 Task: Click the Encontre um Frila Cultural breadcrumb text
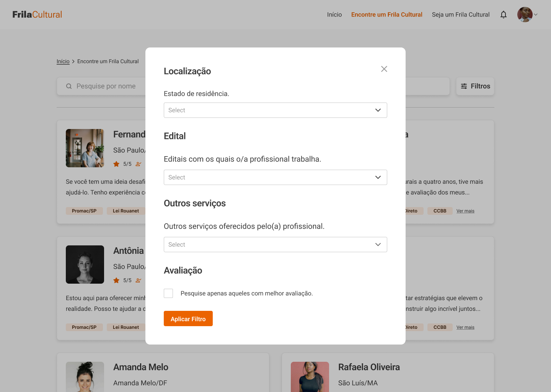coord(108,61)
